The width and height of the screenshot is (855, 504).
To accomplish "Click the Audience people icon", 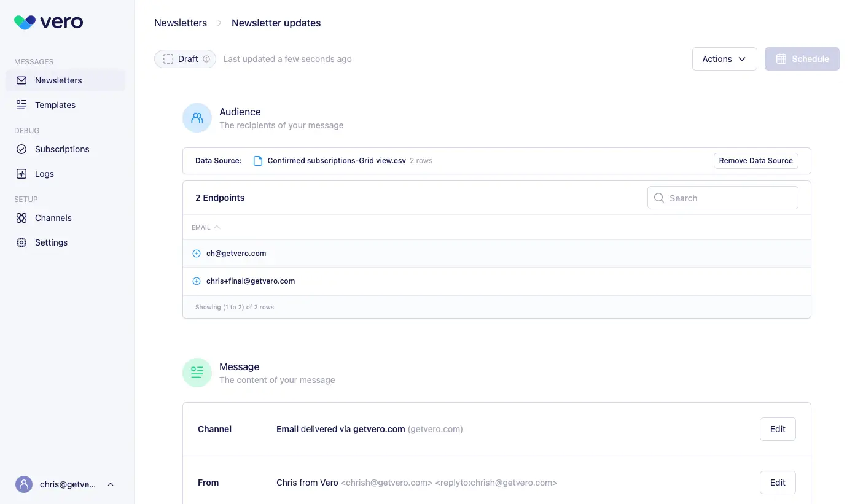I will coord(197,117).
